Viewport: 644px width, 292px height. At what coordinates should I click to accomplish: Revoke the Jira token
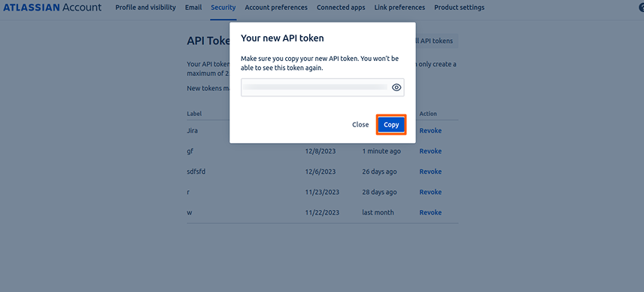(430, 131)
